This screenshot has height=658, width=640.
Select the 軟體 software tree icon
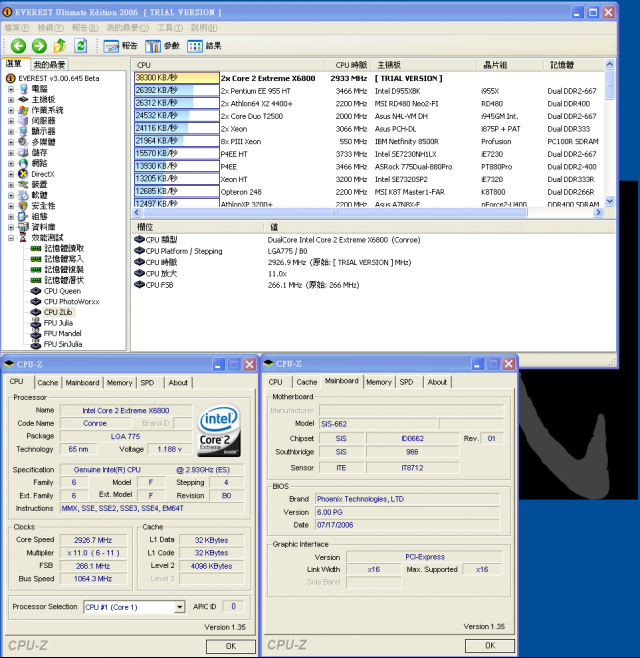[x=24, y=195]
